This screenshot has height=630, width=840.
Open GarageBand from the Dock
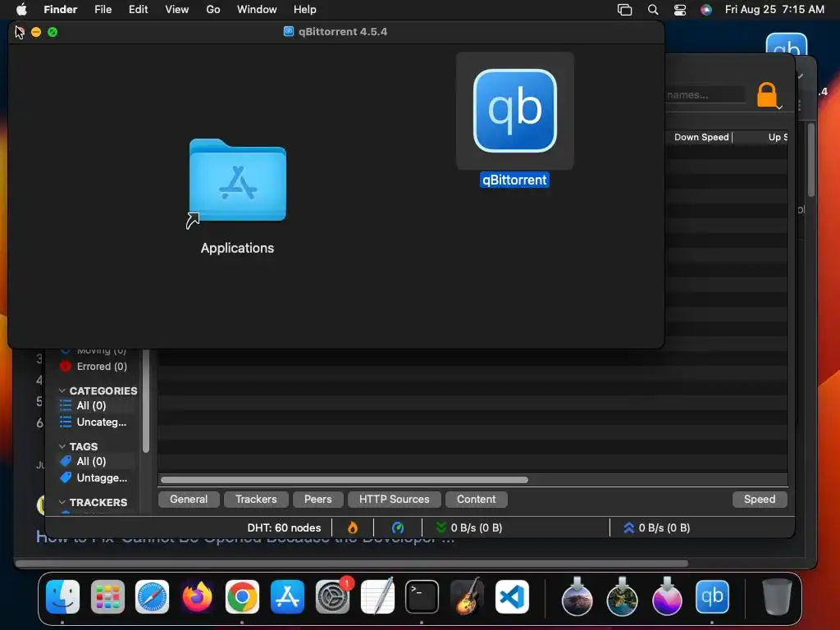(467, 596)
